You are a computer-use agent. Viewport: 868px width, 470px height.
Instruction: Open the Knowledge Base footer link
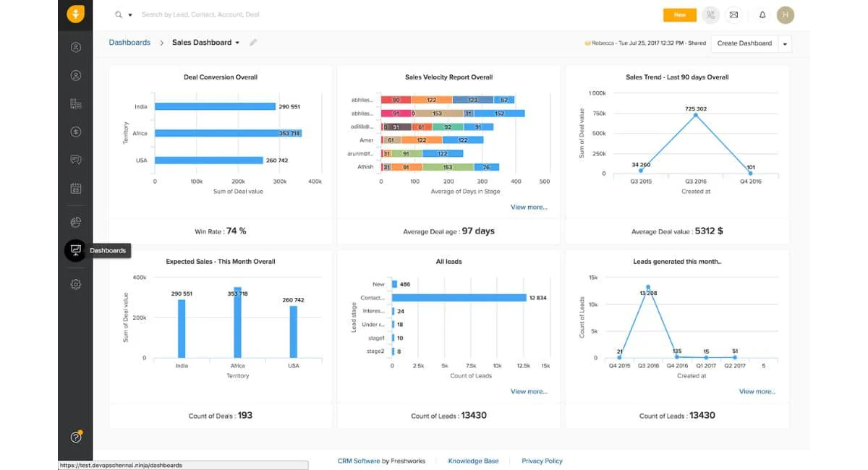[473, 461]
